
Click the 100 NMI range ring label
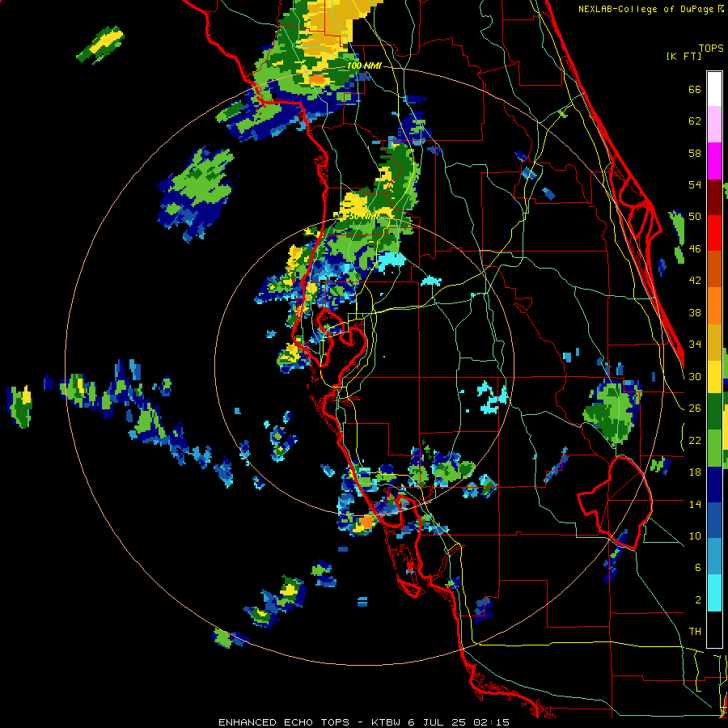coord(364,66)
